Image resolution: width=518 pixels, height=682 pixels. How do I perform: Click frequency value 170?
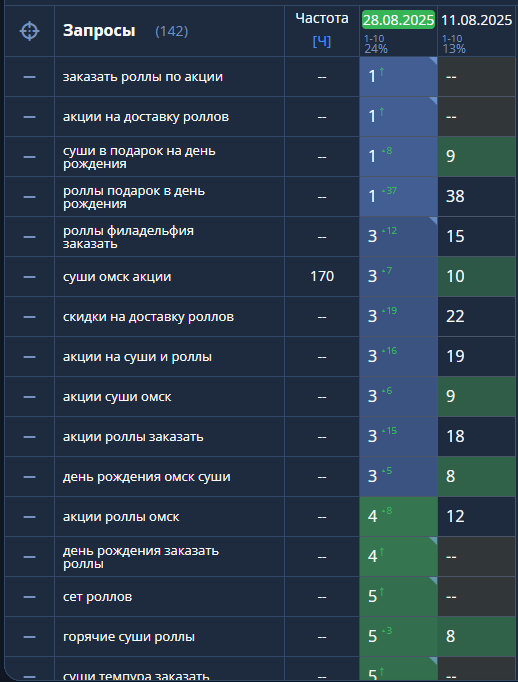[x=322, y=277]
